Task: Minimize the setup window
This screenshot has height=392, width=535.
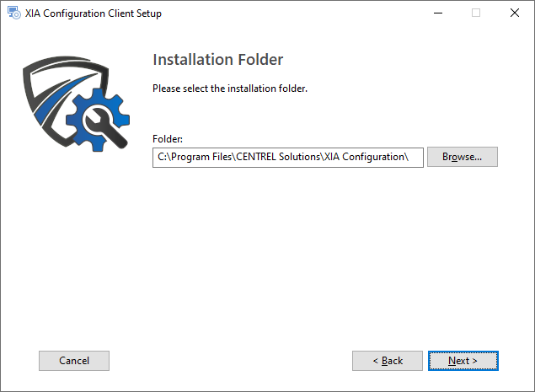Action: click(x=437, y=13)
